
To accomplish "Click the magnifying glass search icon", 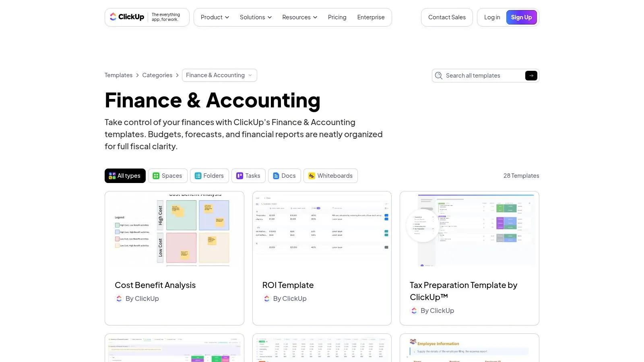I will 439,76.
